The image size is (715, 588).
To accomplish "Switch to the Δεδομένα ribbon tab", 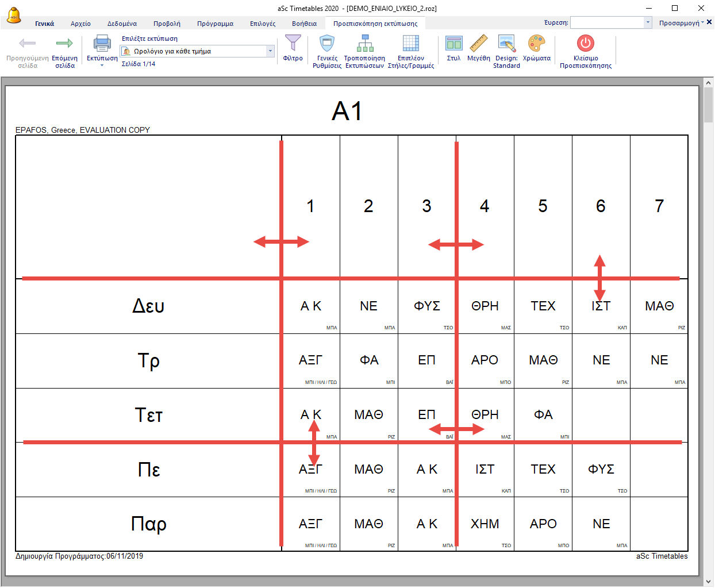I will pyautogui.click(x=122, y=24).
